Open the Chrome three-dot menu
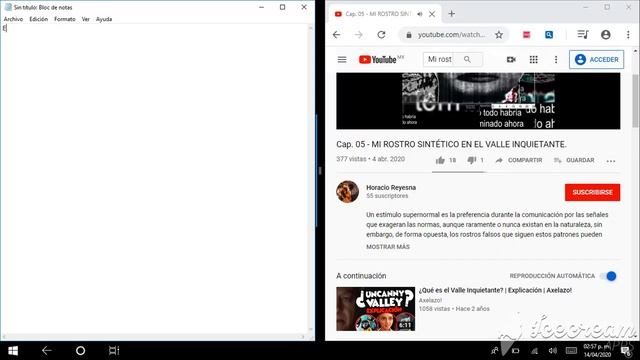Viewport: 640px width, 360px height. point(628,35)
